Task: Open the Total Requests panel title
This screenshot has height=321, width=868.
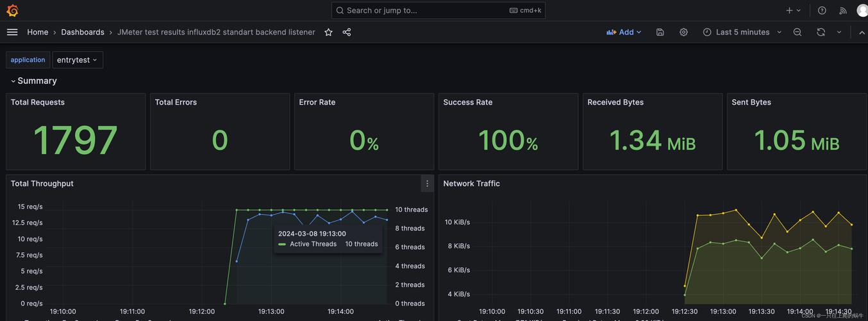Action: click(x=38, y=102)
